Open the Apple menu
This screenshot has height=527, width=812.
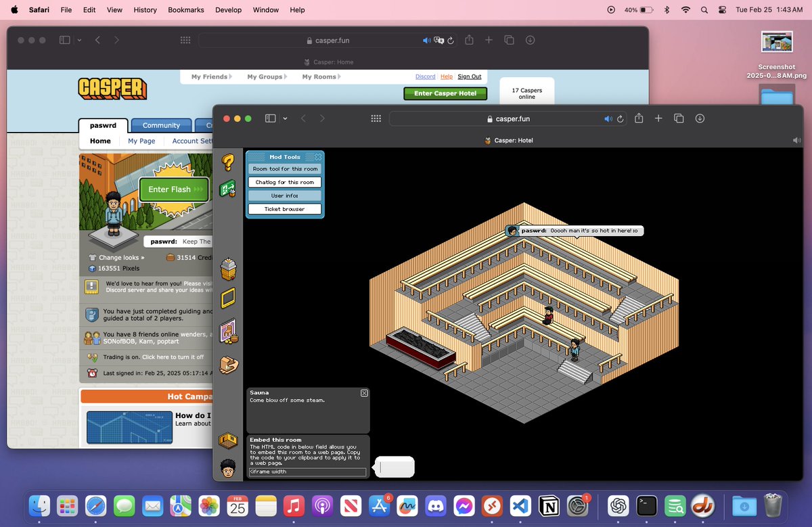coord(14,9)
